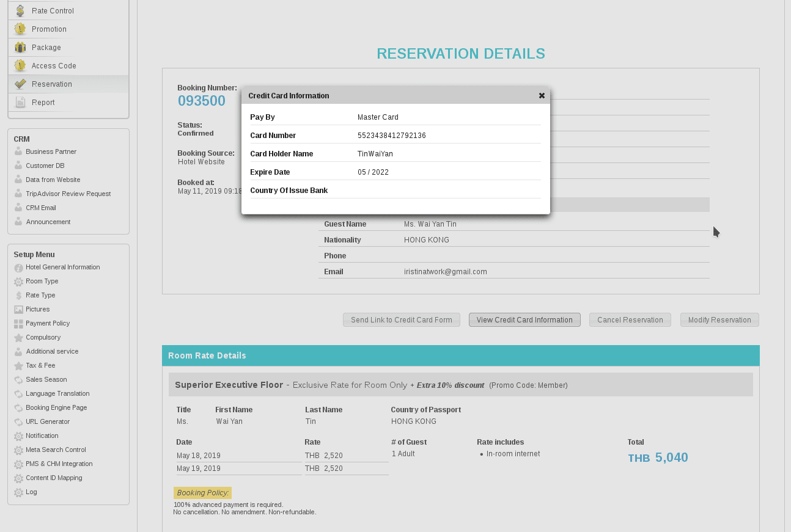The image size is (791, 532).
Task: Click the Pictures icon in Setup Menu
Action: tap(18, 310)
